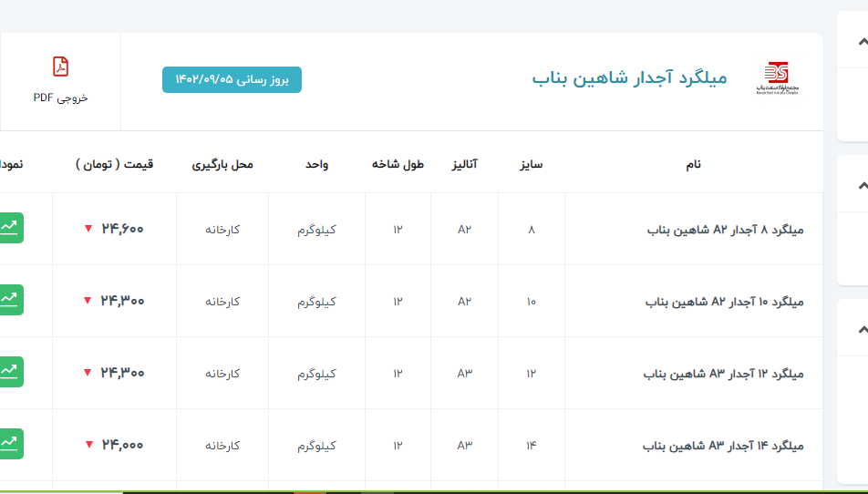Click the میلگرد آجدار شاهین بناب heading
Screen dimensions: 868x494
(x=629, y=78)
